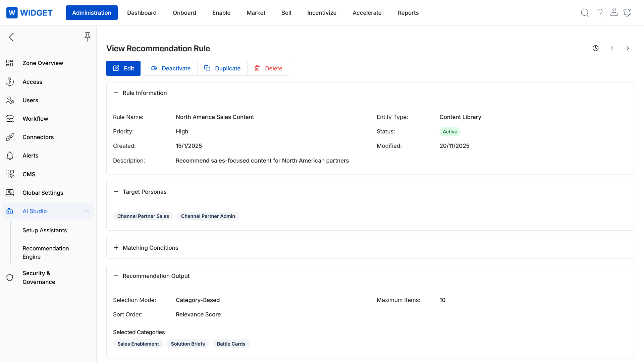Pin the sidebar with pin icon

point(88,37)
